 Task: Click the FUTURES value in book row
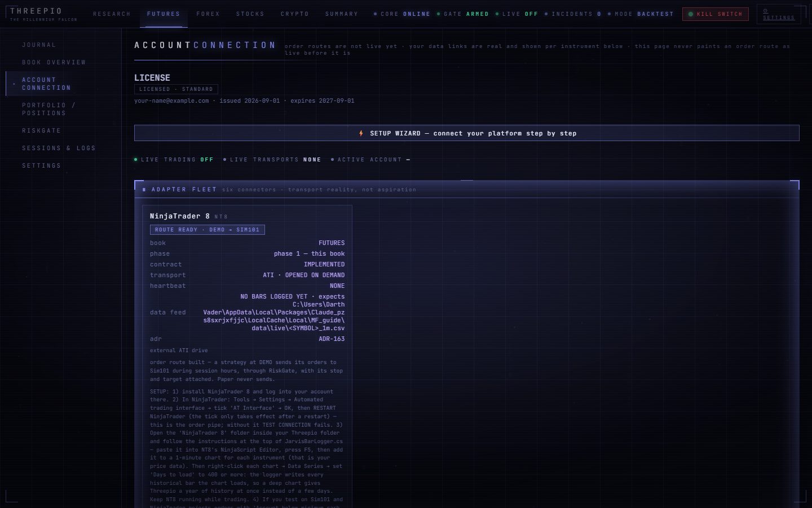[x=332, y=243]
